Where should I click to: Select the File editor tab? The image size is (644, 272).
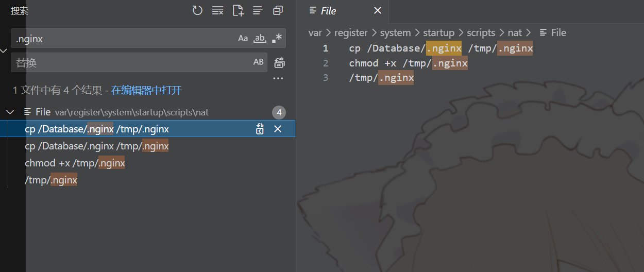click(328, 11)
